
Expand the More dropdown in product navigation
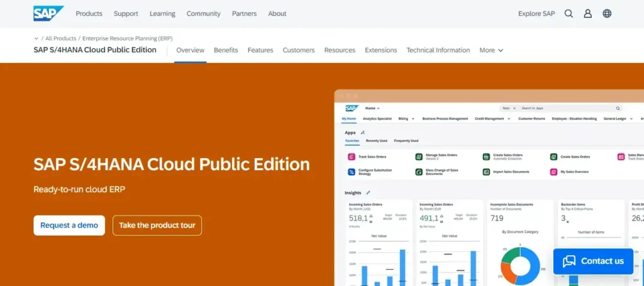(x=491, y=50)
